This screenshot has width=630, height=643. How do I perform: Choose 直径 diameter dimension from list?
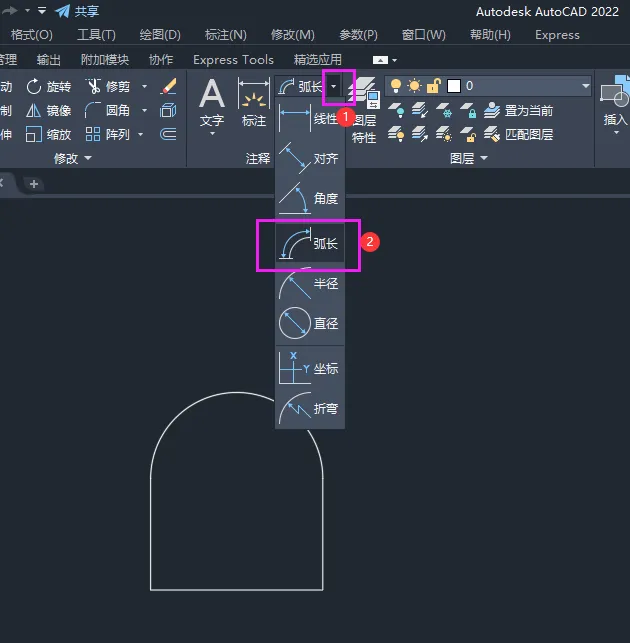click(x=310, y=324)
